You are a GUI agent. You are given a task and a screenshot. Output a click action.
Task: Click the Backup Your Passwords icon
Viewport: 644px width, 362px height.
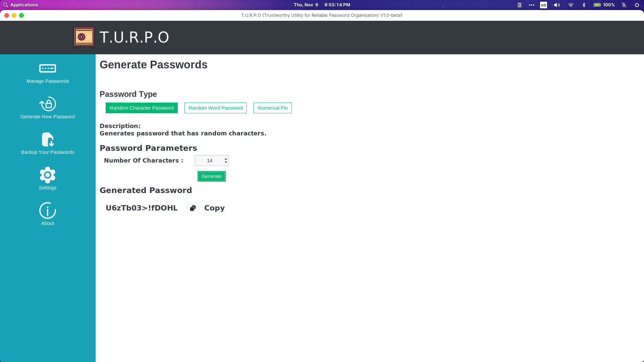(x=47, y=139)
